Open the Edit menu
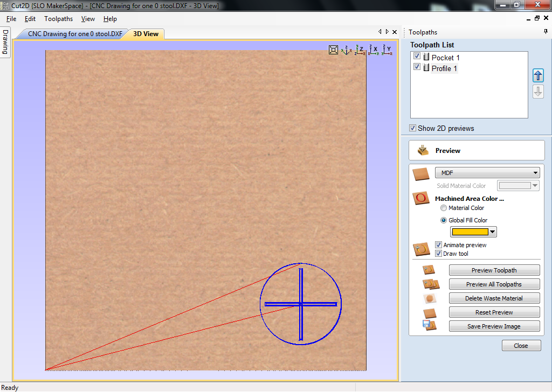The width and height of the screenshot is (552, 392). [x=30, y=19]
